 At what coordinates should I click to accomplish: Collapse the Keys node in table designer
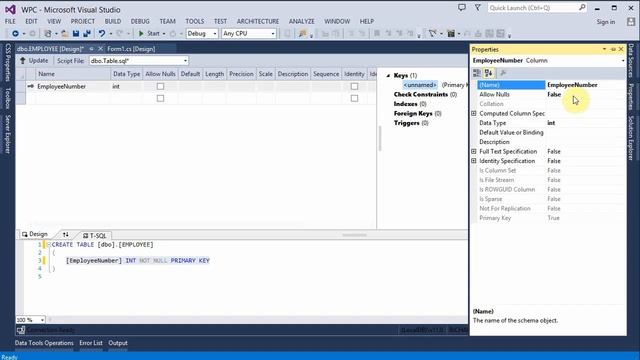point(388,76)
